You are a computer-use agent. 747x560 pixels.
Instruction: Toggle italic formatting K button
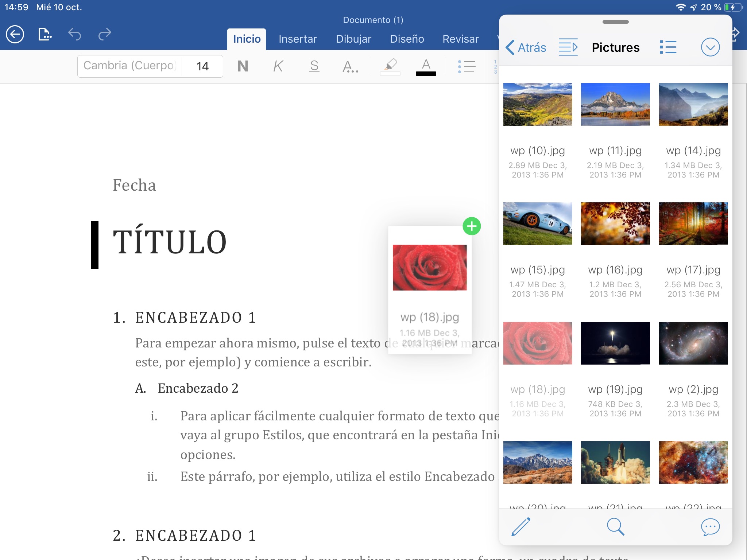click(278, 66)
